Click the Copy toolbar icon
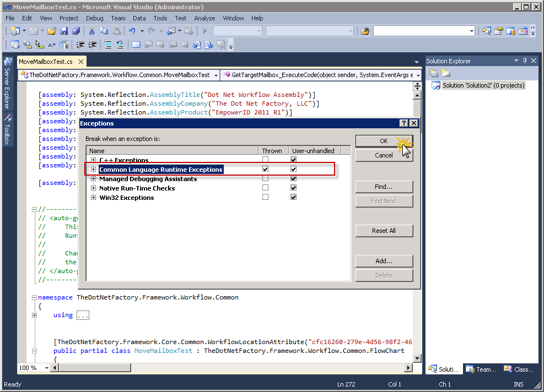544x392 pixels. [104, 31]
